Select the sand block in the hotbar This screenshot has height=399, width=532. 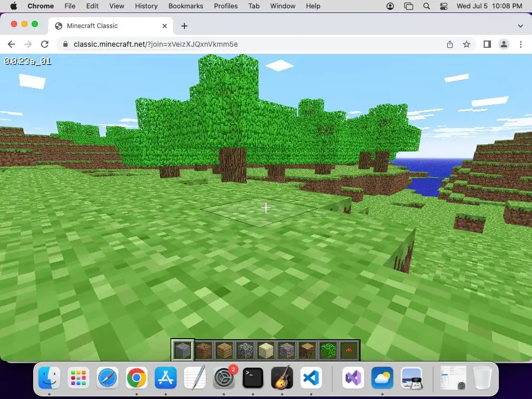pyautogui.click(x=265, y=350)
